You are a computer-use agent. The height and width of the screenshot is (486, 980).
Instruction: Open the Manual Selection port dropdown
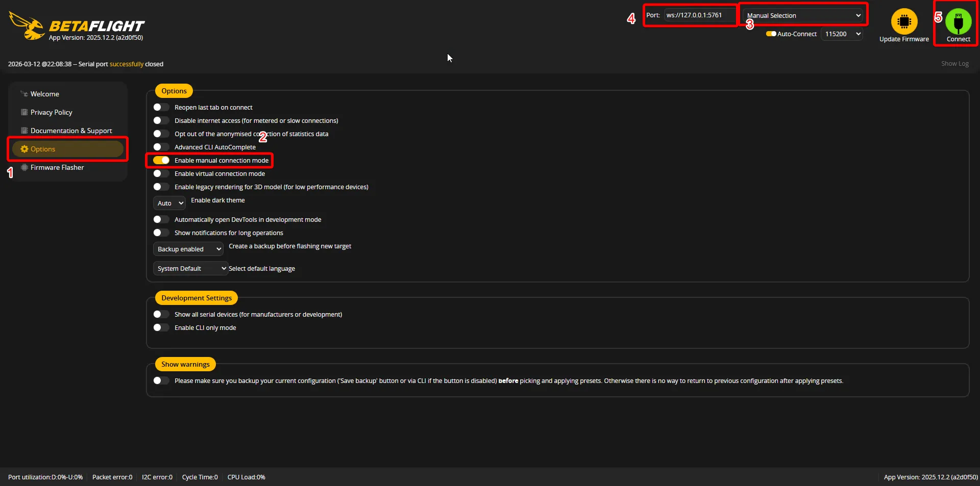[803, 15]
